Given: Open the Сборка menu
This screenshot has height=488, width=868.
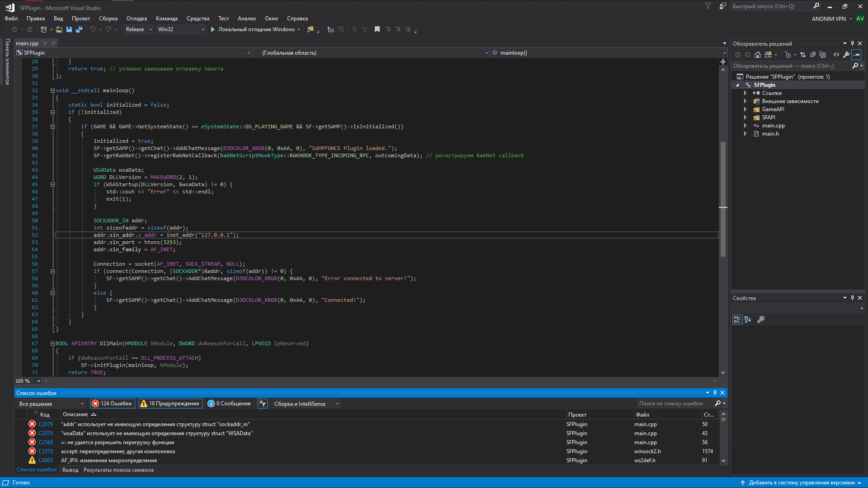Looking at the screenshot, I should (x=108, y=19).
